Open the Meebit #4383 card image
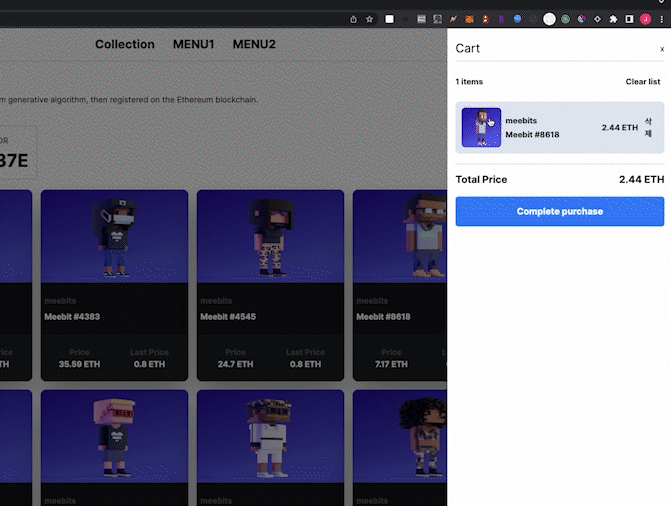 click(114, 237)
